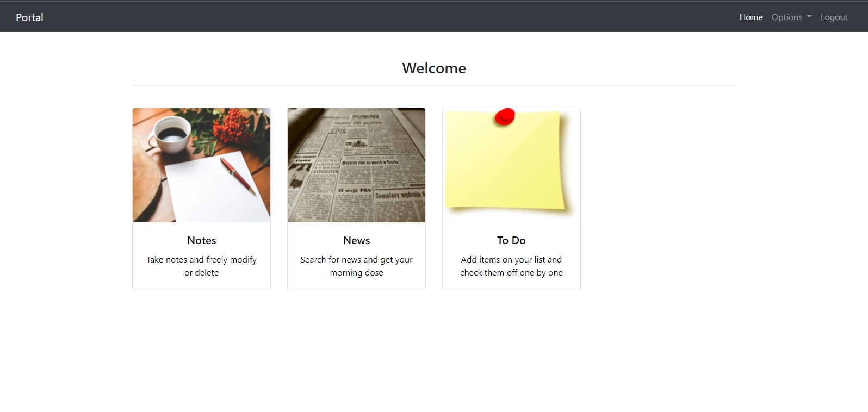Click the red pushpin on sticky note
Image resolution: width=868 pixels, height=412 pixels.
(505, 116)
